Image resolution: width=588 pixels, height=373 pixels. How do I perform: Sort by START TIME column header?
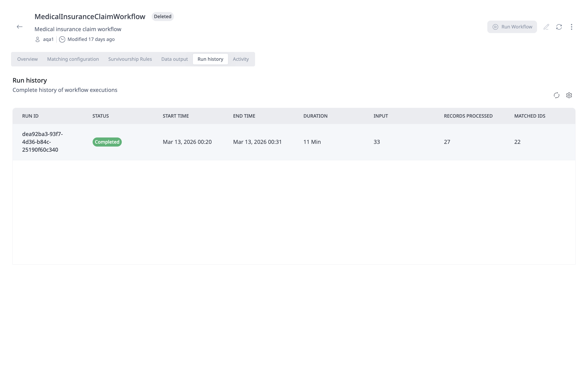pos(176,116)
